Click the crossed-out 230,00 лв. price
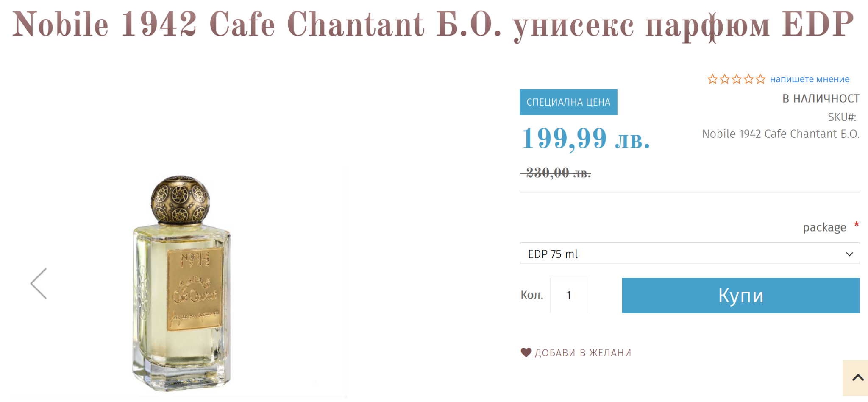Viewport: 868px width, 402px height. coord(556,173)
